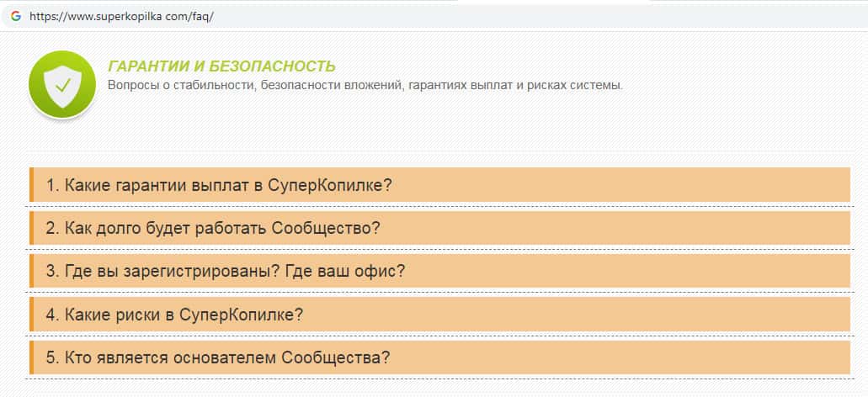This screenshot has width=868, height=397.
Task: Click the orange stripe beside question 1
Action: pyautogui.click(x=31, y=185)
